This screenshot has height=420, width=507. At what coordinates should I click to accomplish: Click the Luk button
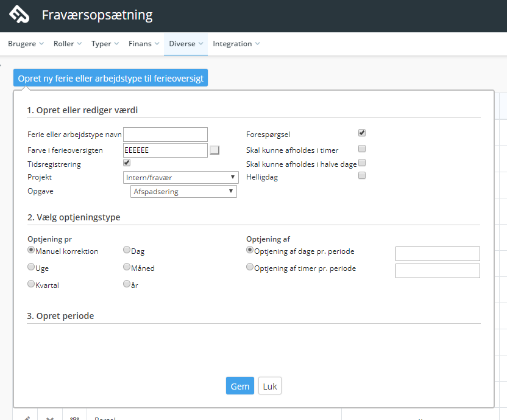point(270,386)
